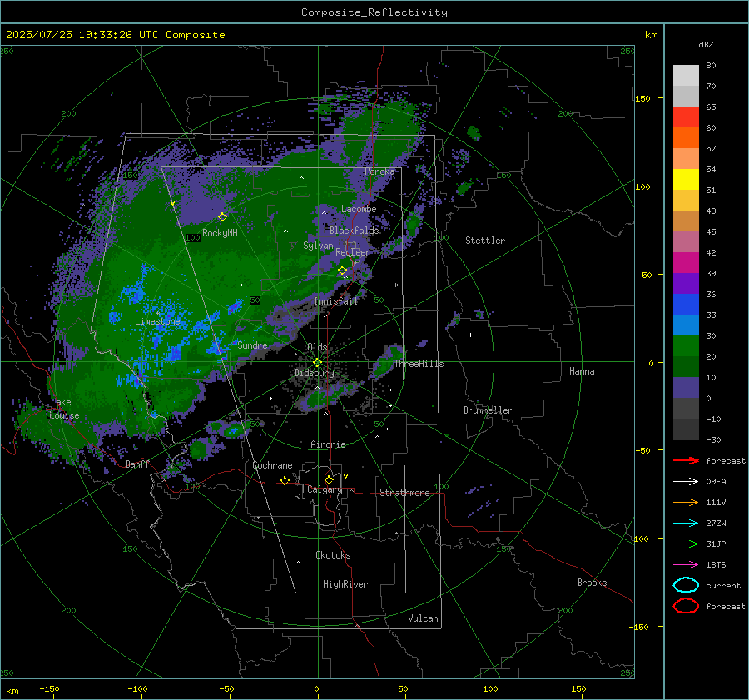The height and width of the screenshot is (700, 749).
Task: Select the white 09EA arrow legend icon
Action: 686,482
